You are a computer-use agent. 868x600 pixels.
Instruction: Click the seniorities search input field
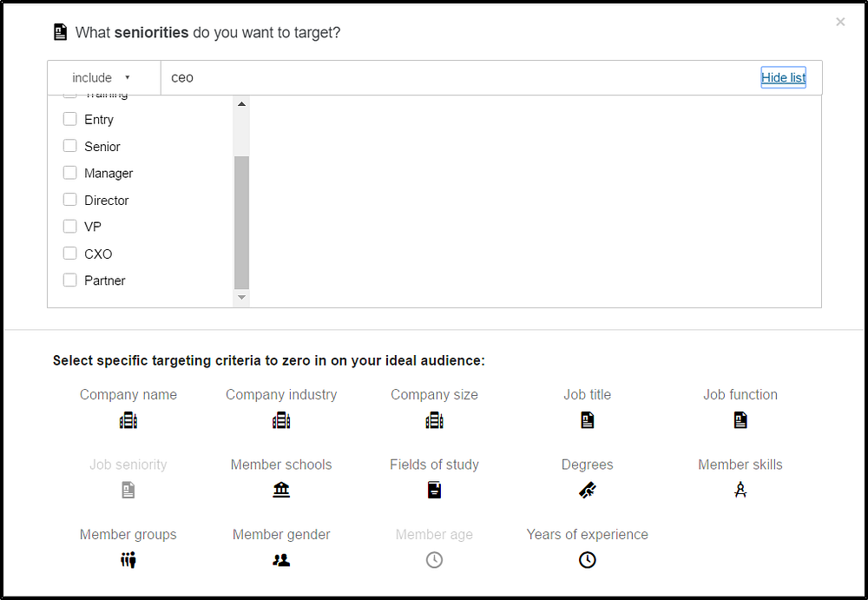coord(460,78)
